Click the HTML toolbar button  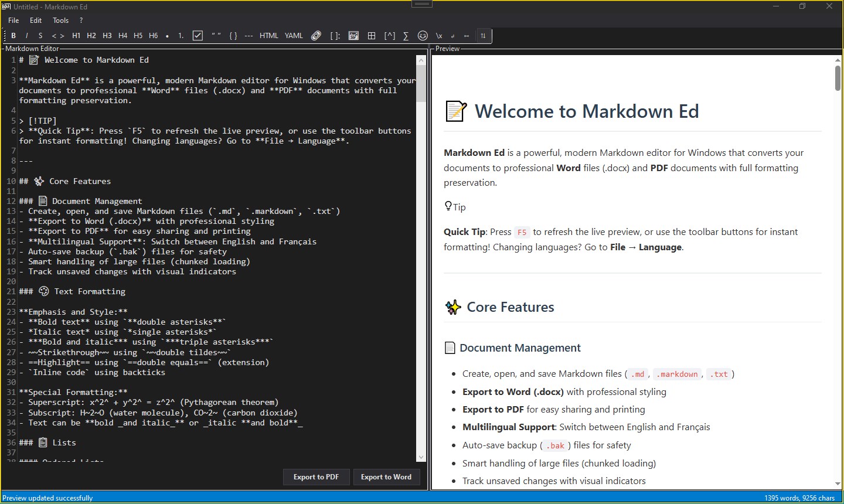coord(269,36)
